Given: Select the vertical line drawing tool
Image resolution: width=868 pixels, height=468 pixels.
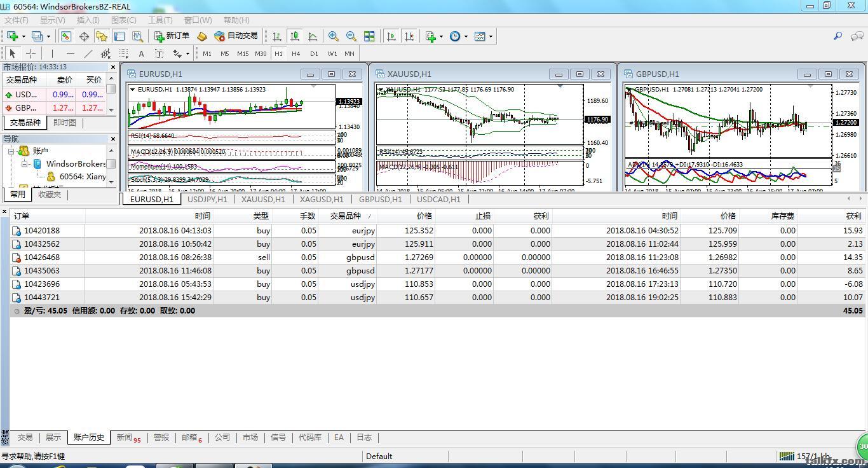Looking at the screenshot, I should pyautogui.click(x=52, y=53).
